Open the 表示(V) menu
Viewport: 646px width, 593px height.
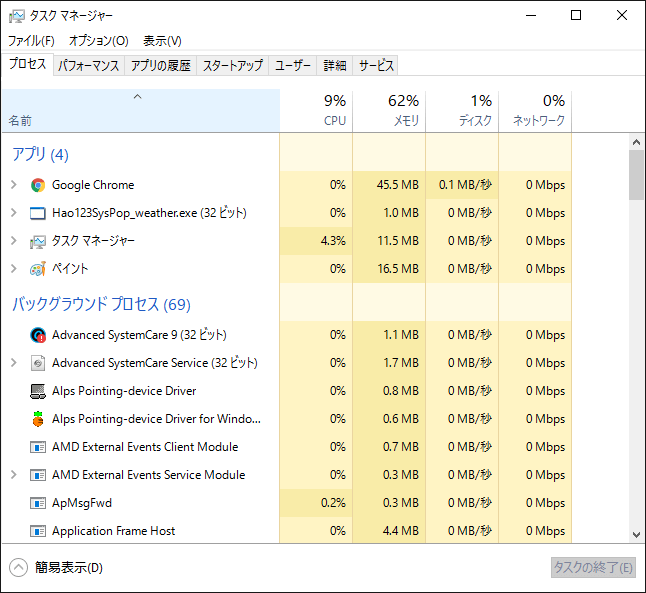[162, 41]
